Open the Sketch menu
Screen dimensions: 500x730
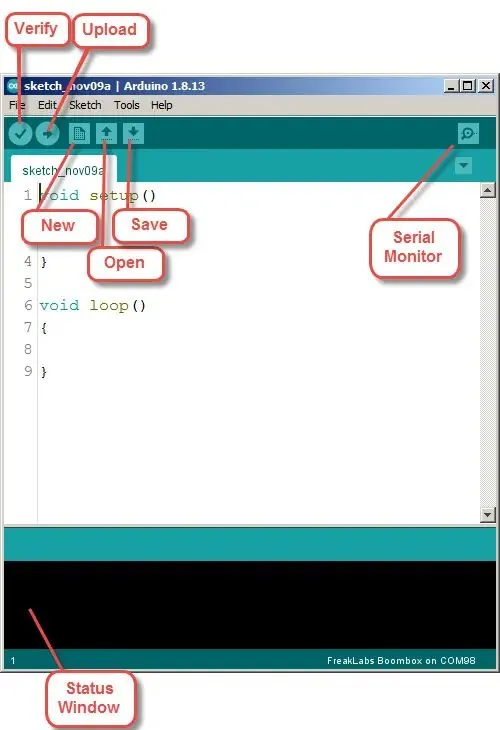click(x=85, y=105)
